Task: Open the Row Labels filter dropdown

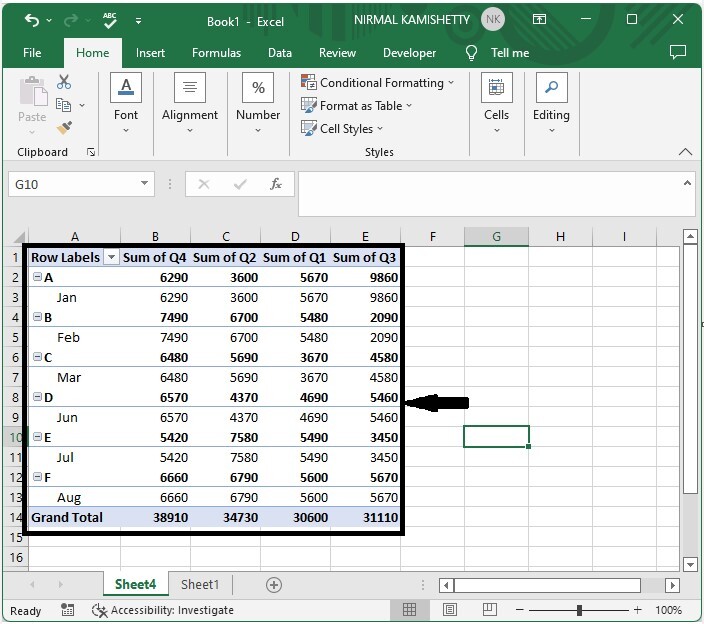Action: pyautogui.click(x=111, y=258)
